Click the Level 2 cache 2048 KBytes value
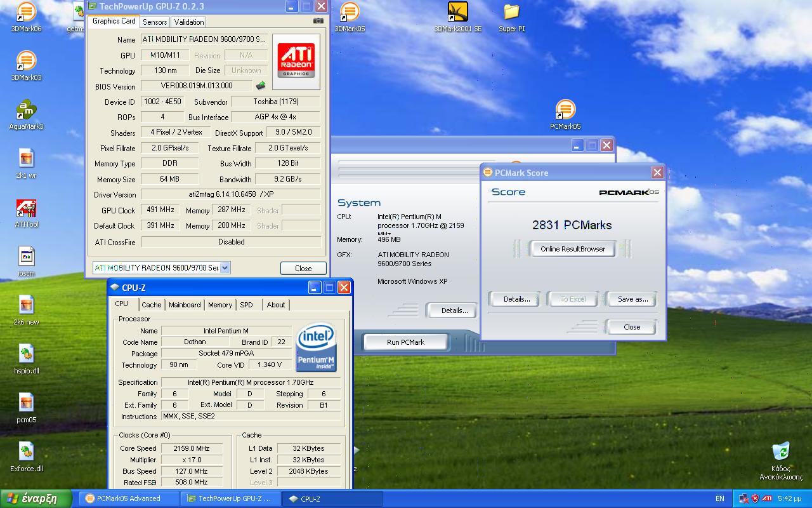The image size is (812, 508). (x=310, y=471)
